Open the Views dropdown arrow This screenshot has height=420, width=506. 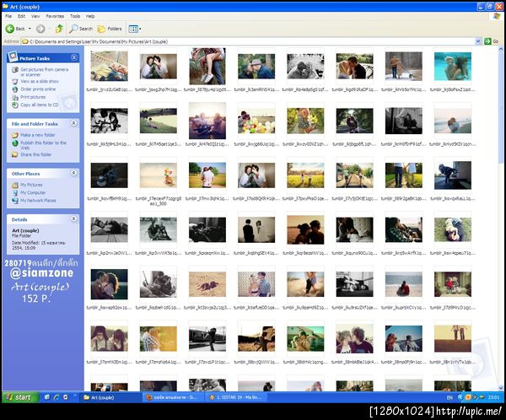click(x=140, y=29)
